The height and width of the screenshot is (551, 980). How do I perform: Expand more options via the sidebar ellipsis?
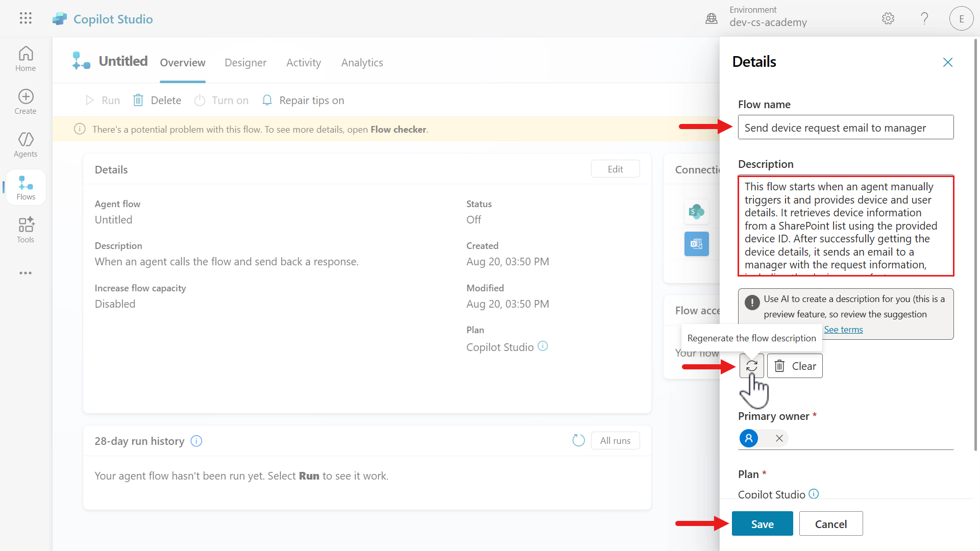25,273
